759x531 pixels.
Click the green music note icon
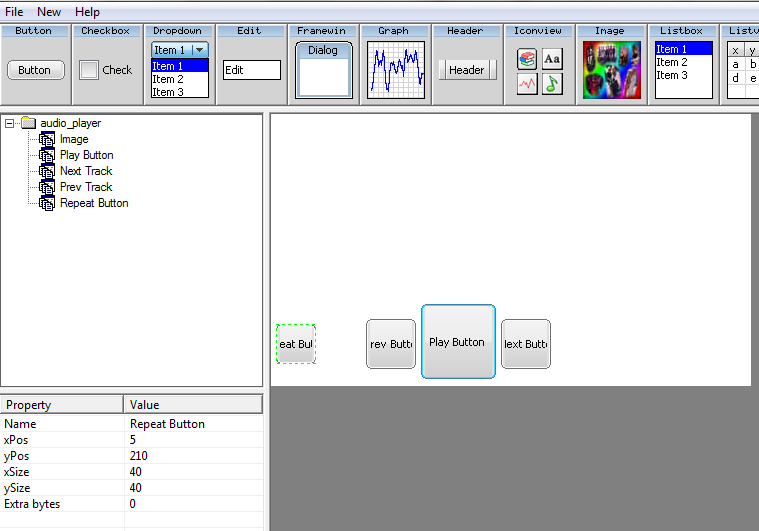click(x=552, y=84)
